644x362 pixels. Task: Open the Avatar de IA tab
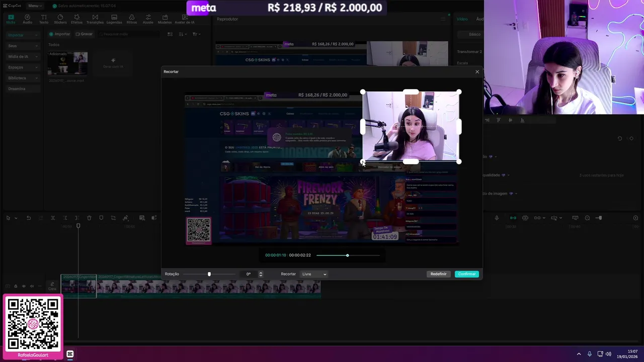pyautogui.click(x=185, y=19)
